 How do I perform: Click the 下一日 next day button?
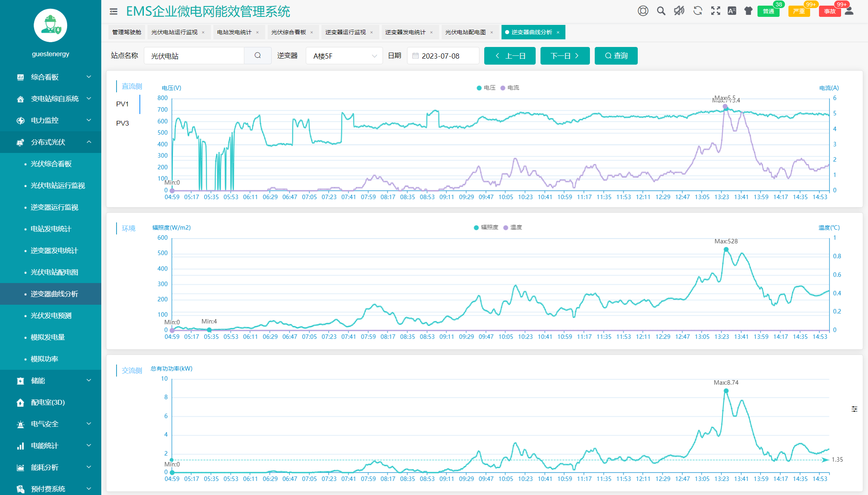[x=565, y=56]
